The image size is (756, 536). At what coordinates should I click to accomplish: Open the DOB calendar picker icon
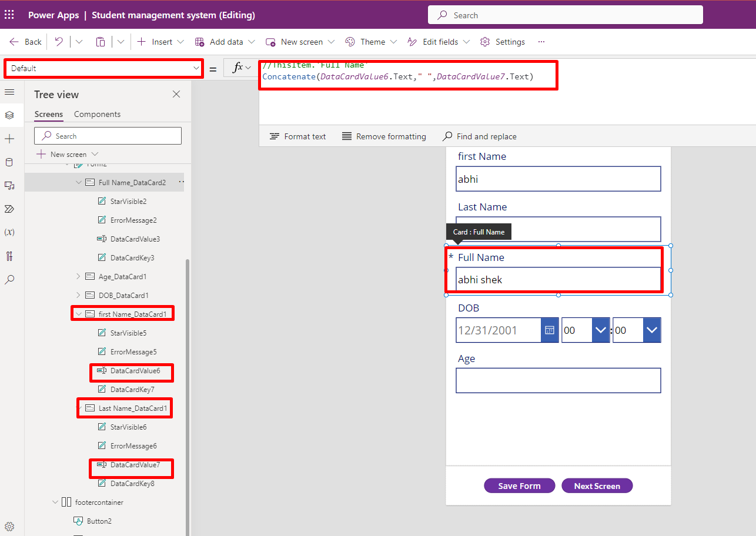(550, 330)
